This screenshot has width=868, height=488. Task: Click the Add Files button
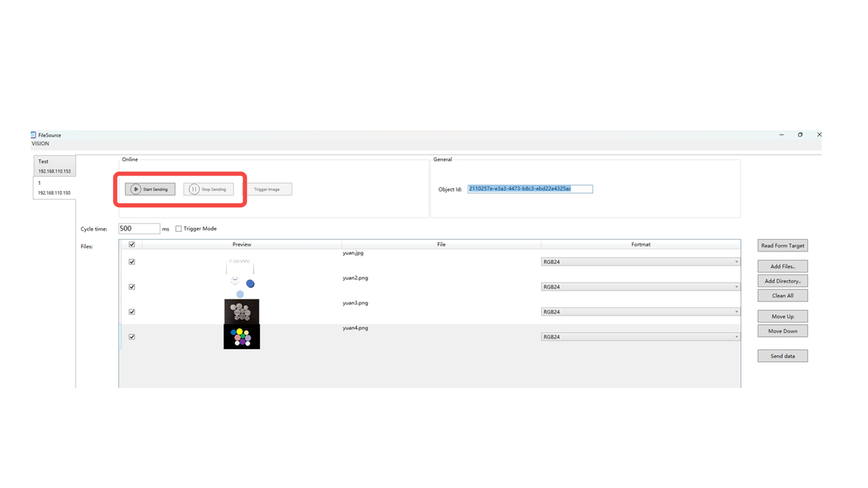coord(783,266)
